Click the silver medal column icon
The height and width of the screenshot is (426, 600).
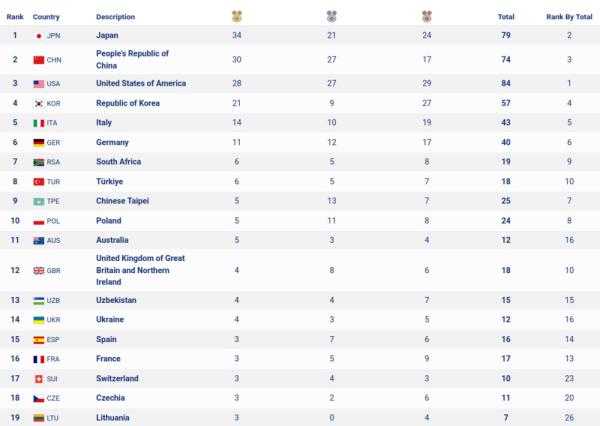332,17
